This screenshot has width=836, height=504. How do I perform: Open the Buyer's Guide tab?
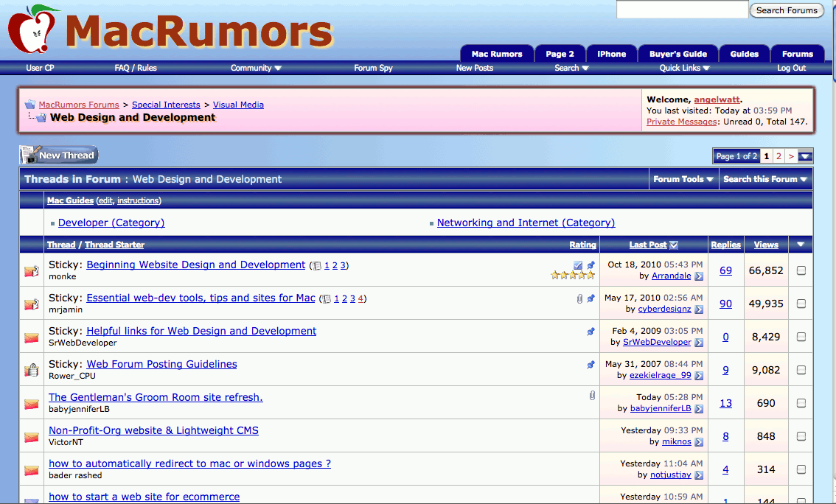point(678,53)
